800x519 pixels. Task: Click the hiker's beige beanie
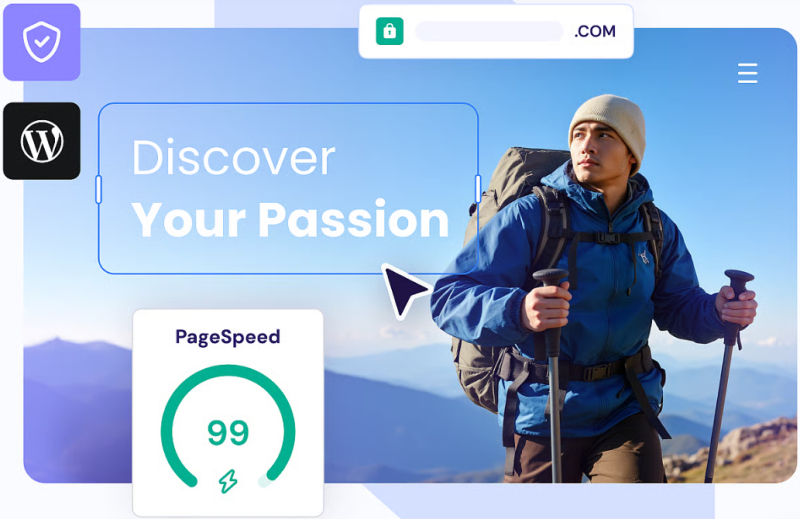(610, 125)
